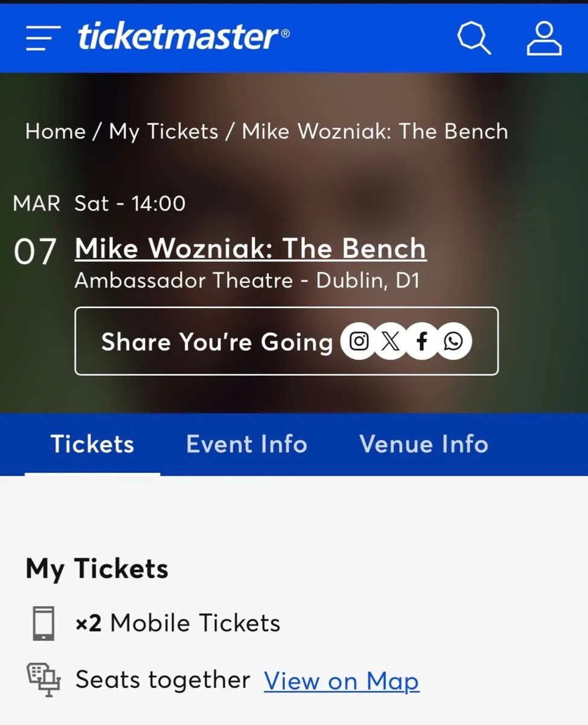Switch to the Event Info tab
This screenshot has width=588, height=725.
point(246,444)
